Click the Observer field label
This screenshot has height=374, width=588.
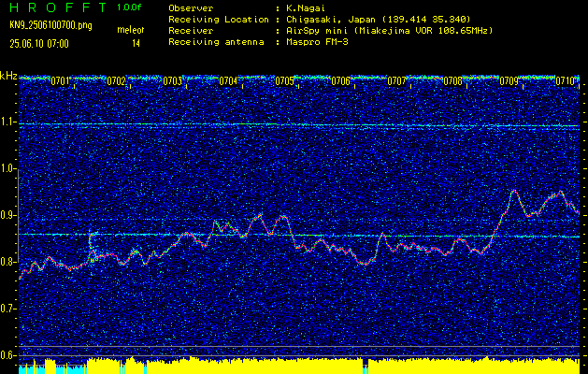point(191,7)
